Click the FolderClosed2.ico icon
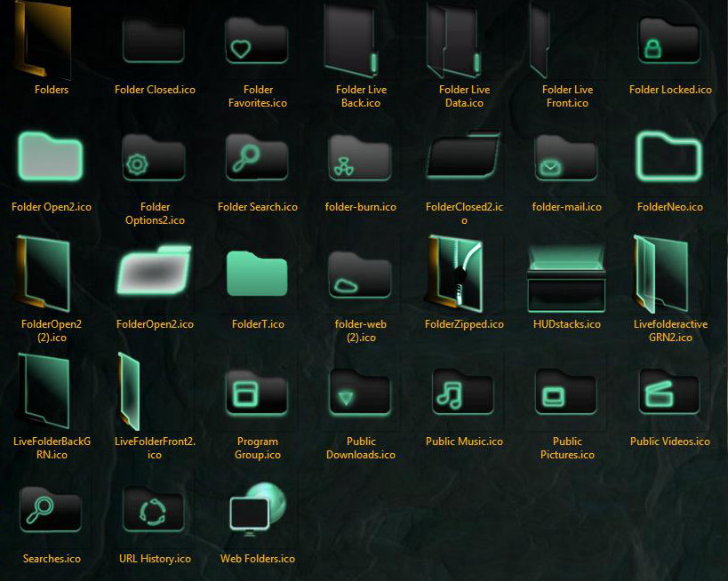The height and width of the screenshot is (581, 728). point(463,155)
